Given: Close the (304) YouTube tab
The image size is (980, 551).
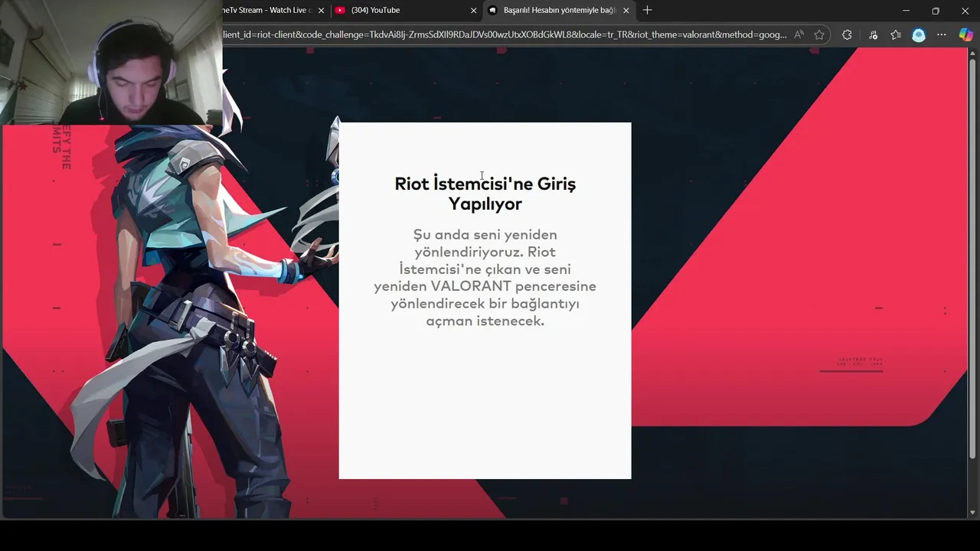Looking at the screenshot, I should 473,11.
